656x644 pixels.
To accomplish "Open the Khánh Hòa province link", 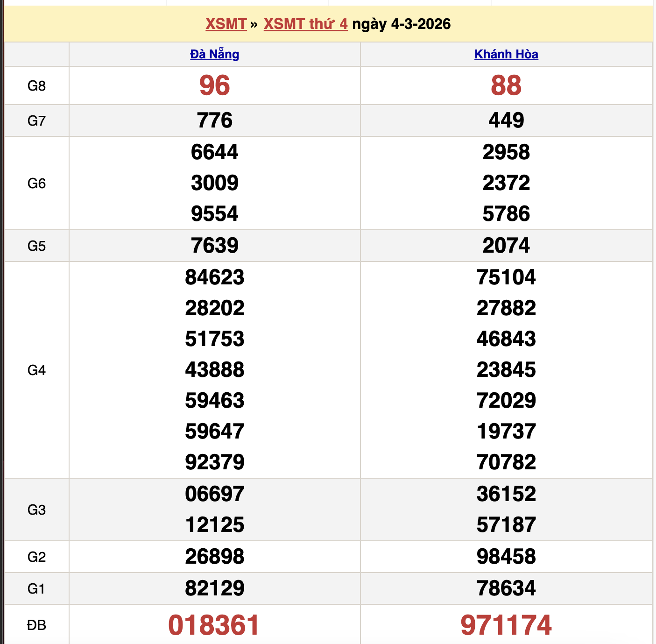I will tap(506, 54).
